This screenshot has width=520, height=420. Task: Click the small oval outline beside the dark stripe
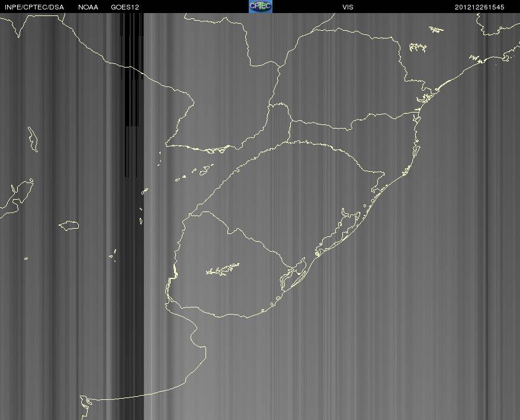point(141,221)
